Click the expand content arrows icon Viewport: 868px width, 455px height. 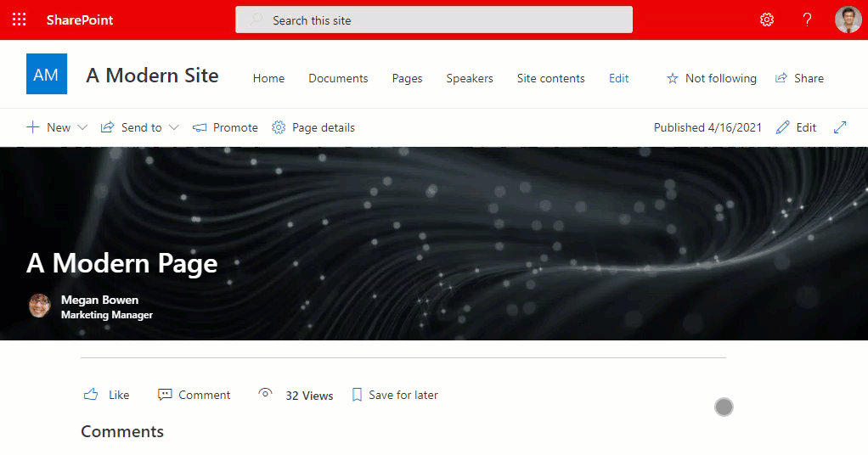coord(840,128)
